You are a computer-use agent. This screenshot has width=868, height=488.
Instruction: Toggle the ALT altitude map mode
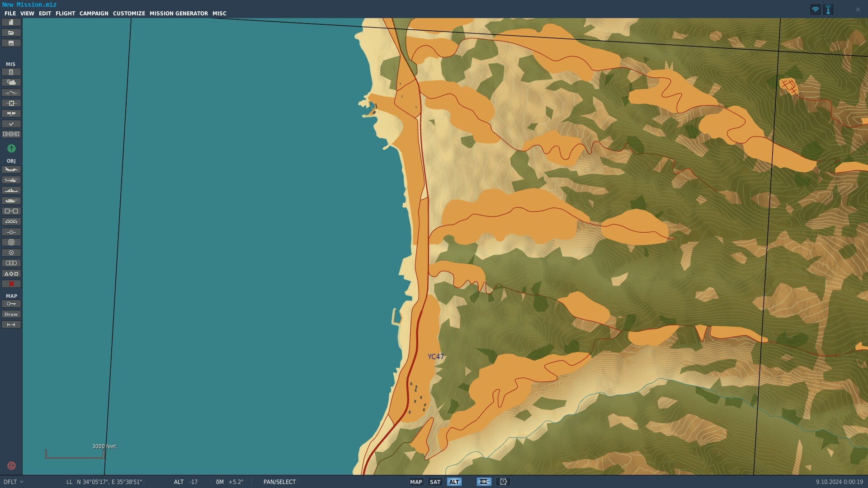(454, 482)
